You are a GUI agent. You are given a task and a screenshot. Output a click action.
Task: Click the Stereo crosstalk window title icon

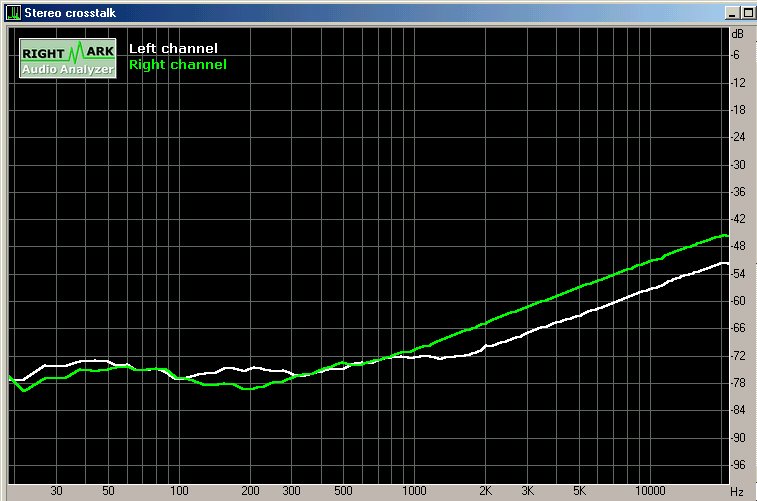(x=13, y=13)
